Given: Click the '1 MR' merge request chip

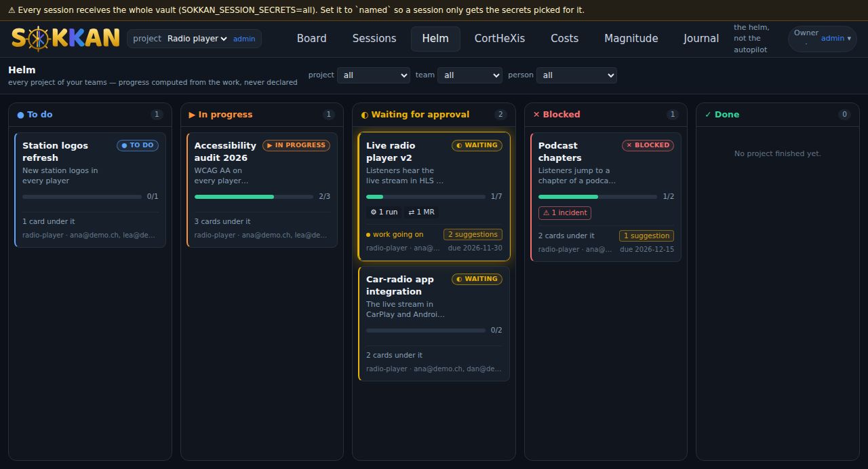Looking at the screenshot, I should pyautogui.click(x=421, y=212).
